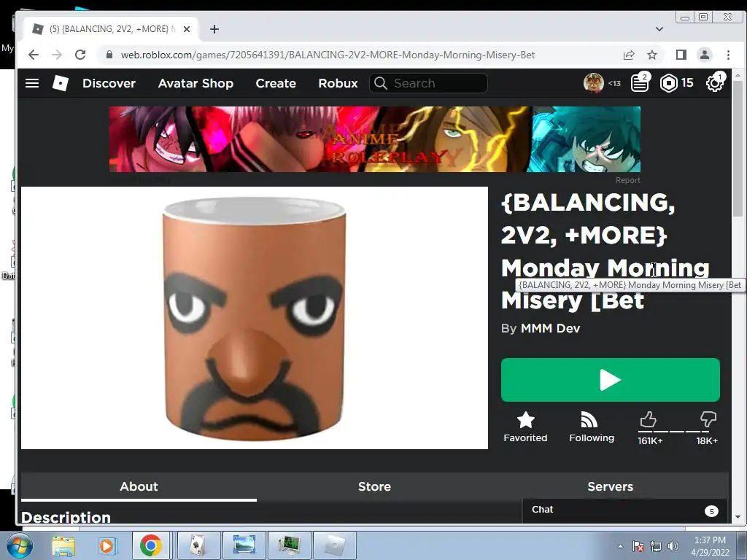
Task: Open the user avatar profile icon
Action: coord(593,83)
